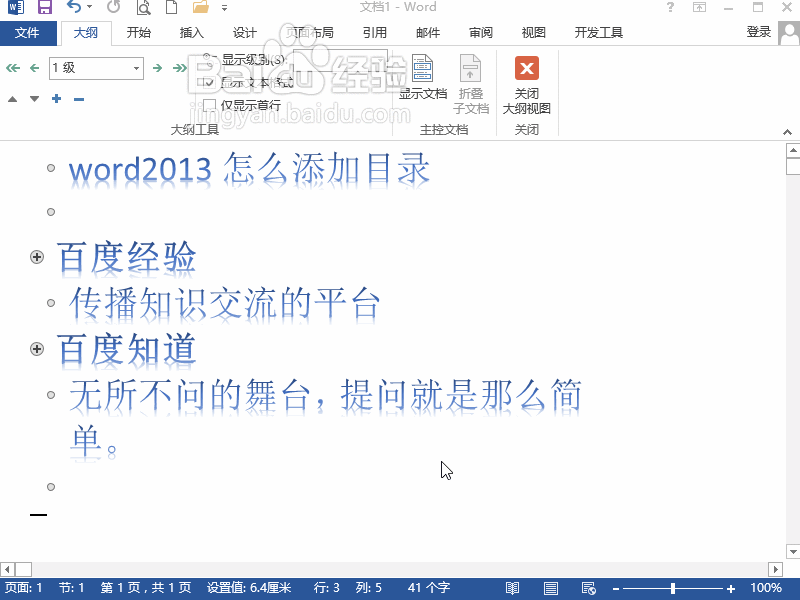
Task: Click the 页面: 1 status bar entry
Action: [23, 588]
